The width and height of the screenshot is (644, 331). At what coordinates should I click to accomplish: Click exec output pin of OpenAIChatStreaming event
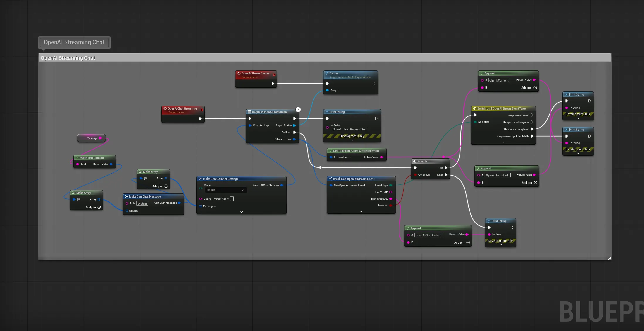click(x=200, y=119)
